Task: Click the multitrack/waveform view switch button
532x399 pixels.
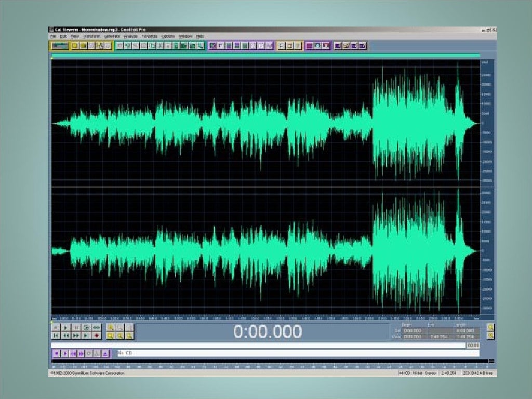Action: pyautogui.click(x=59, y=46)
